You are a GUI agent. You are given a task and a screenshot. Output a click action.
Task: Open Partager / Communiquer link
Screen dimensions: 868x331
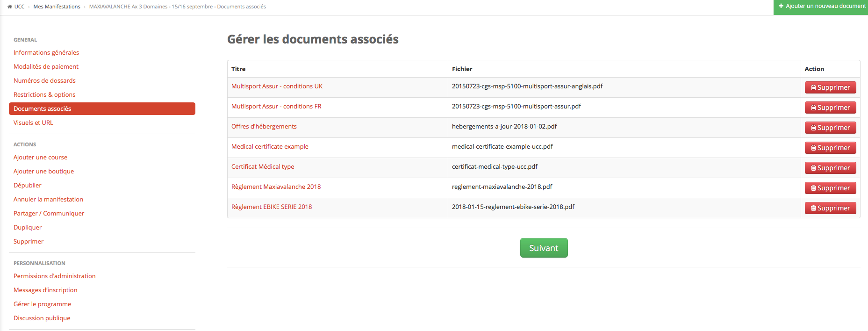tap(49, 213)
